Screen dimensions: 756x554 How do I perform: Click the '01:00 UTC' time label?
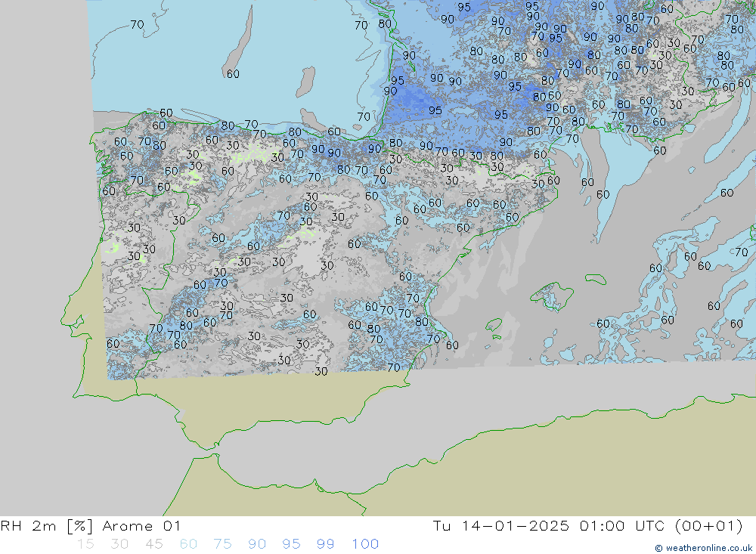coord(622,526)
